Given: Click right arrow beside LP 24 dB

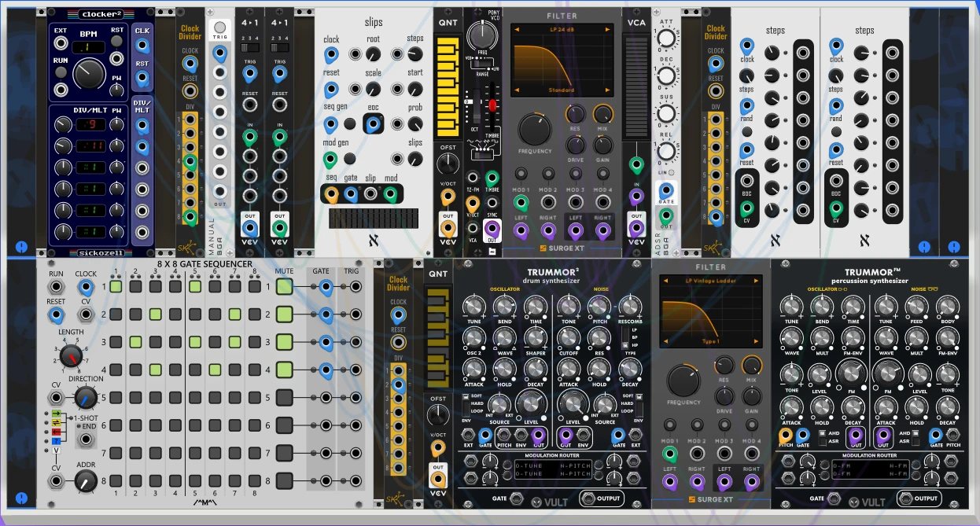Looking at the screenshot, I should (607, 29).
